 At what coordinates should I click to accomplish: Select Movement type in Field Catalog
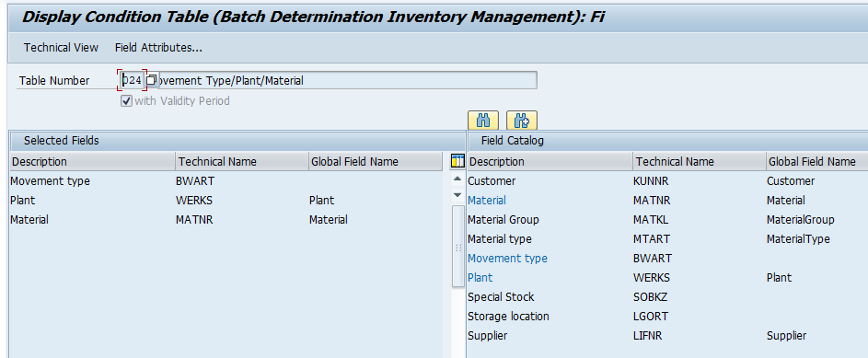pyautogui.click(x=507, y=259)
